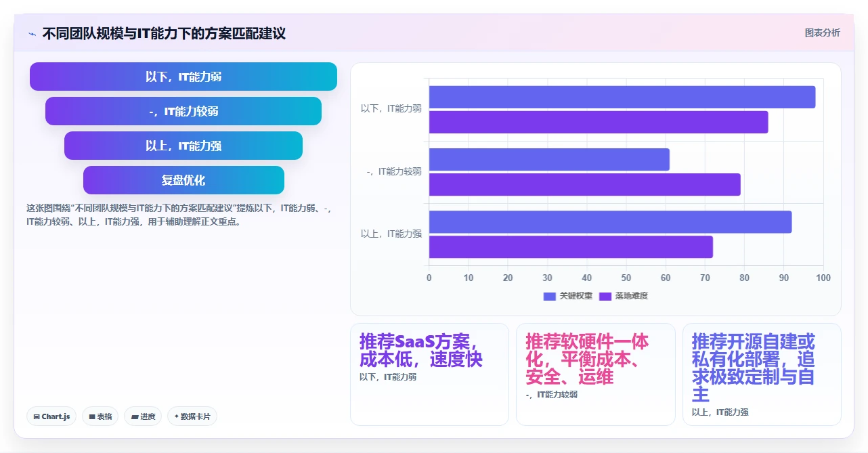Screen dimensions: 868x453
Task: Click x-axis tick value 0
Action: point(429,278)
